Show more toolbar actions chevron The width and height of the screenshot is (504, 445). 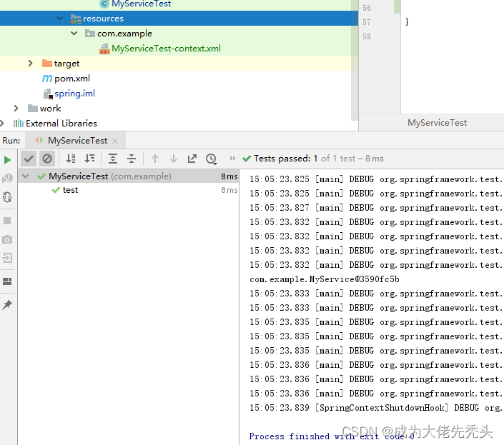[232, 159]
